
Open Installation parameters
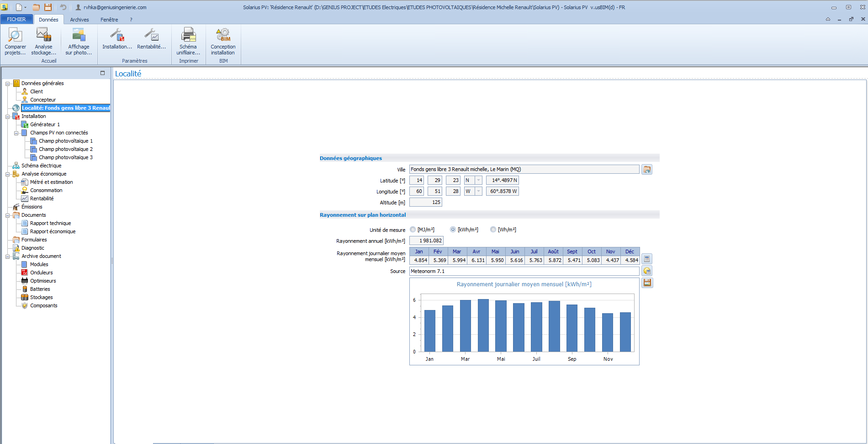(117, 39)
